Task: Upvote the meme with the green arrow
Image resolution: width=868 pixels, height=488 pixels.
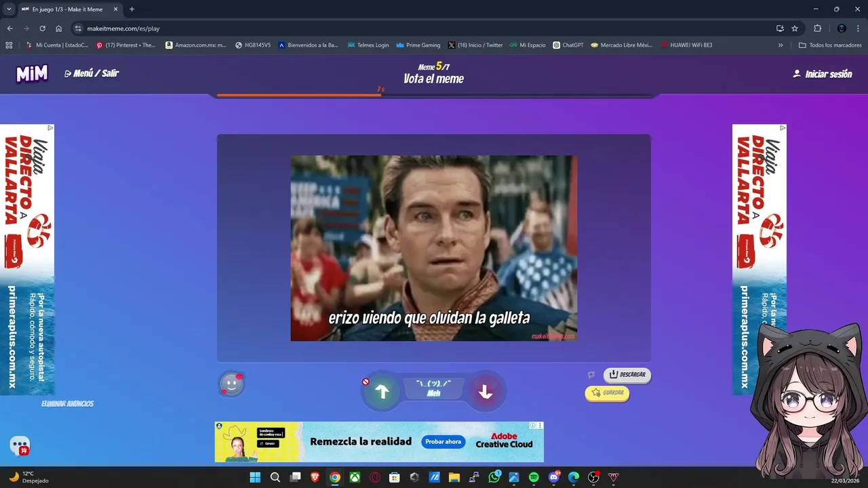Action: (x=382, y=392)
